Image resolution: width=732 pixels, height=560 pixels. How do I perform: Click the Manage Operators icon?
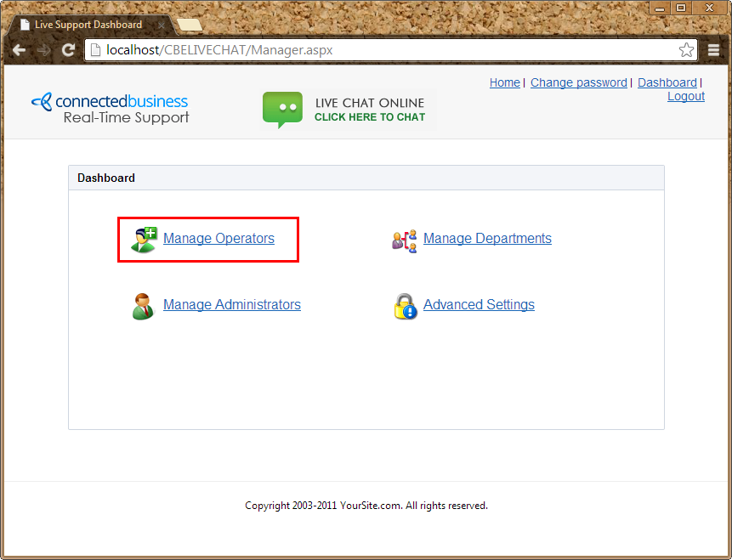tap(144, 240)
